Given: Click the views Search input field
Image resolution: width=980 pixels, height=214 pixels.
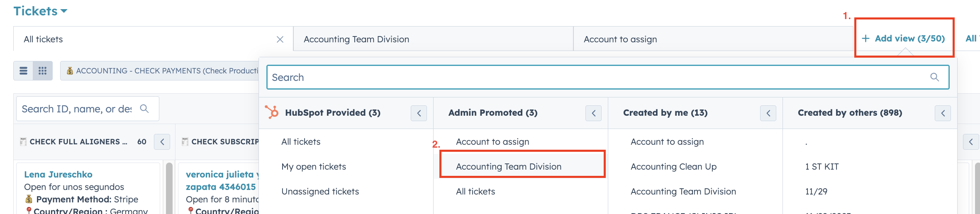Looking at the screenshot, I should 597,78.
